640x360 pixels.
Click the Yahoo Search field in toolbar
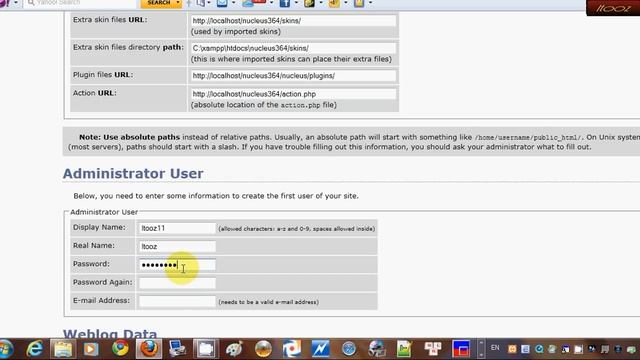tap(80, 3)
